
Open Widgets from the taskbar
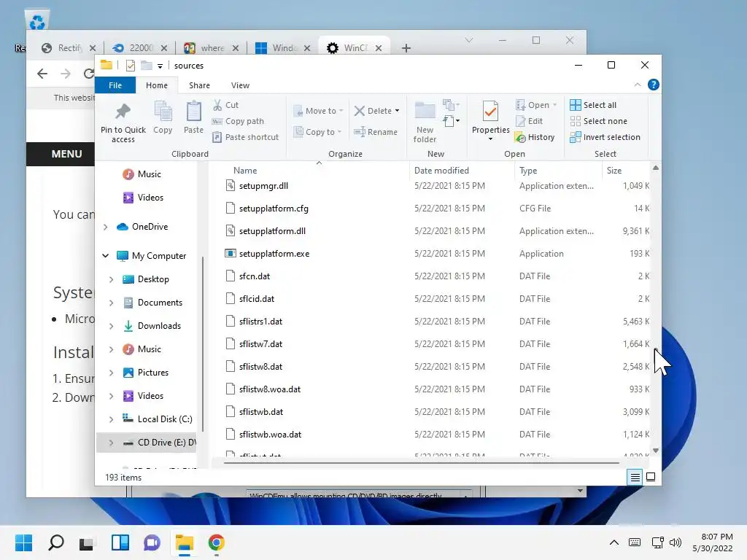tap(120, 542)
